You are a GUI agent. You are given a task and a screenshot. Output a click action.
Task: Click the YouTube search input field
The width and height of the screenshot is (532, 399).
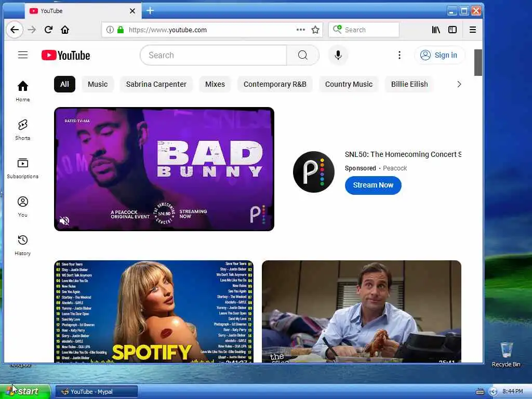214,55
